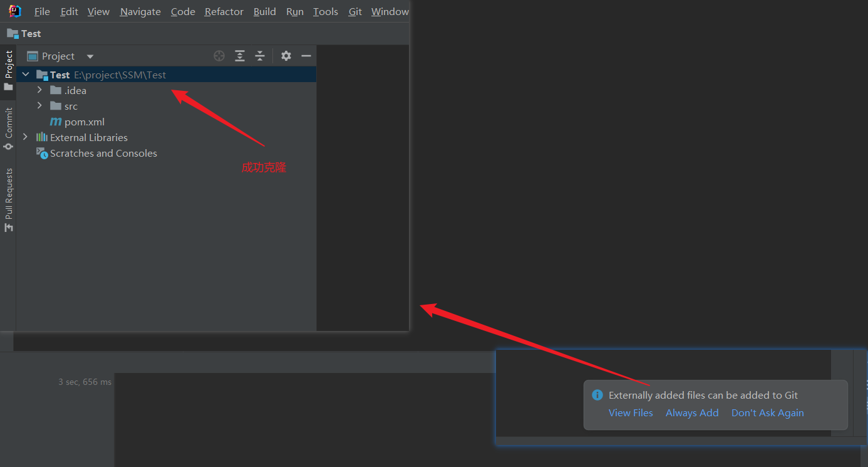Open the Code menu
This screenshot has width=868, height=467.
183,12
